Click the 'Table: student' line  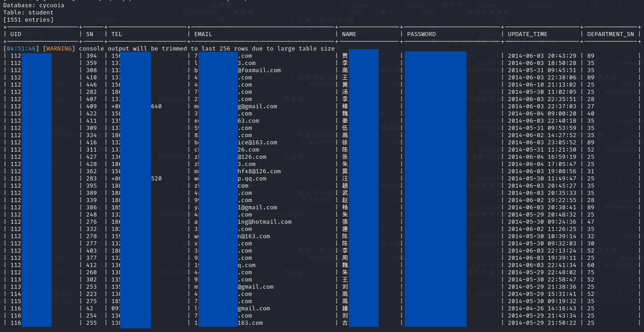click(28, 13)
